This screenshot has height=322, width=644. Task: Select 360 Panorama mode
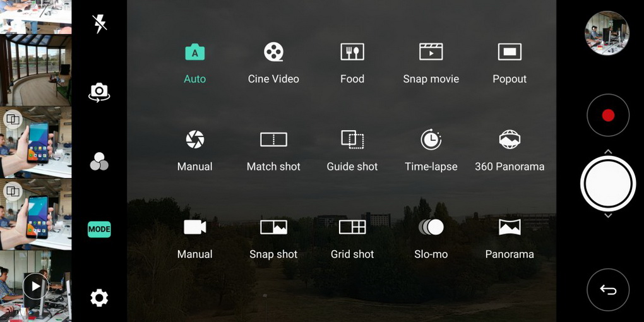click(510, 140)
